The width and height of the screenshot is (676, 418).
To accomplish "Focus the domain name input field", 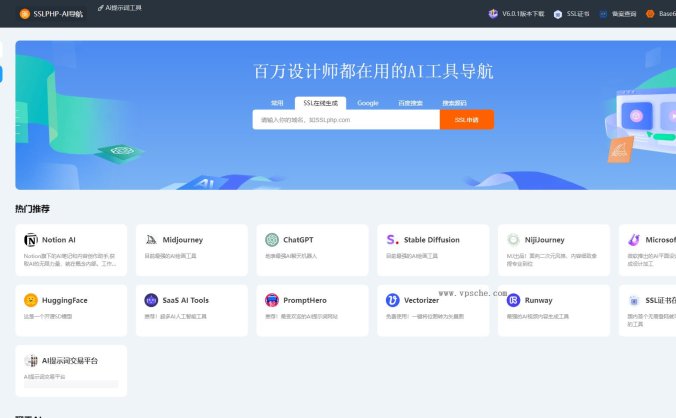I will pyautogui.click(x=346, y=120).
